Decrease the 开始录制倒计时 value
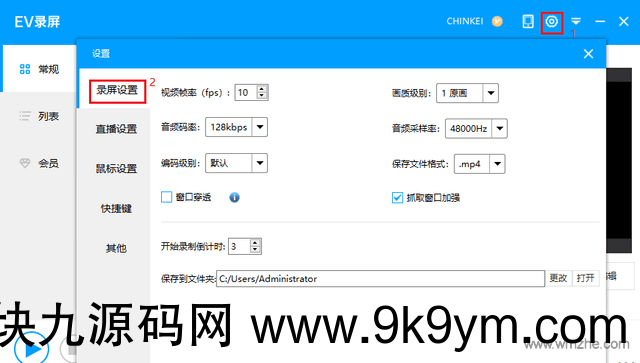The image size is (640, 363). (x=256, y=250)
